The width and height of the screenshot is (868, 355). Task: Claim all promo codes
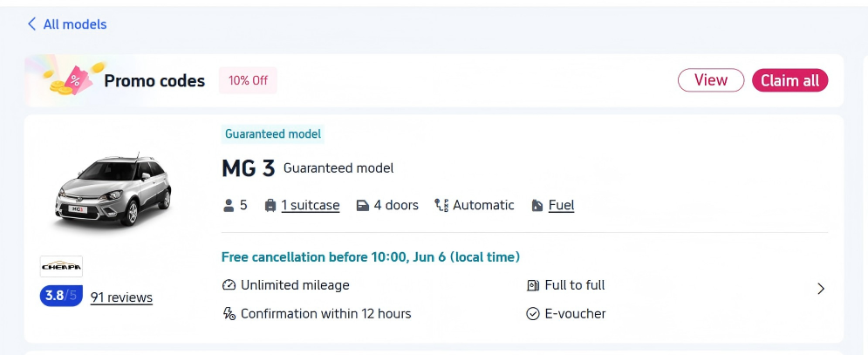tap(790, 80)
